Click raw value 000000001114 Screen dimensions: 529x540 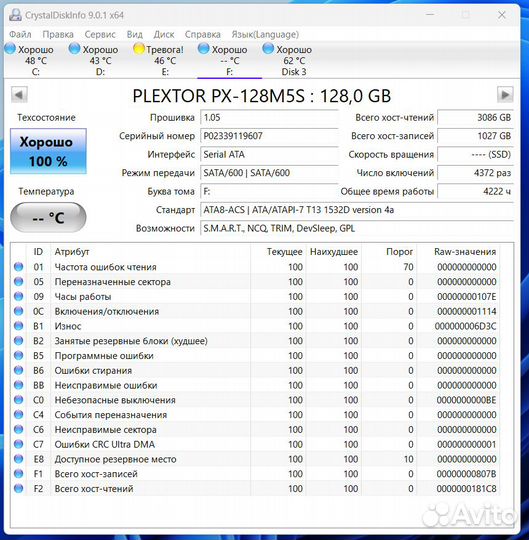(467, 311)
